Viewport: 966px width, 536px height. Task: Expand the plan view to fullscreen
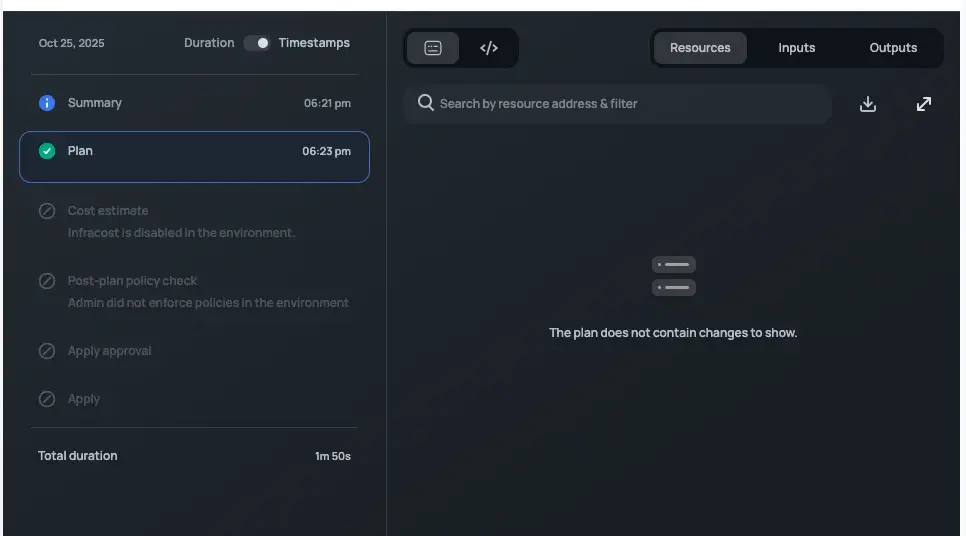coord(923,104)
